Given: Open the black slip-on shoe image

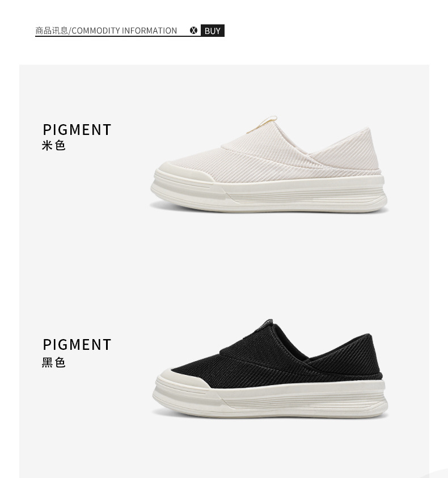Looking at the screenshot, I should 270,368.
